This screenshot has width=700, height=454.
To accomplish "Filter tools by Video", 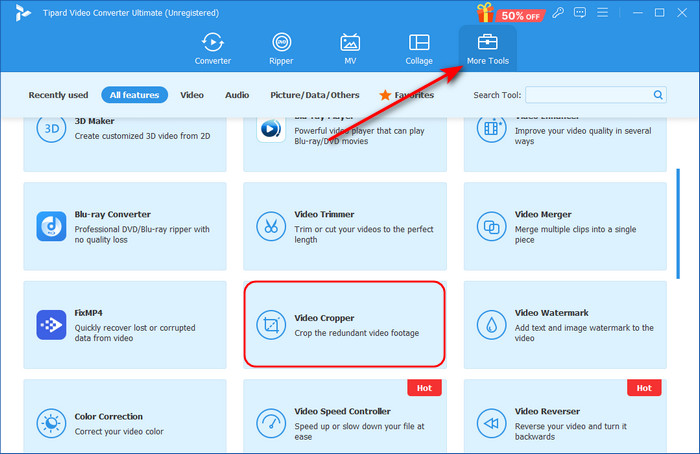I will [192, 95].
